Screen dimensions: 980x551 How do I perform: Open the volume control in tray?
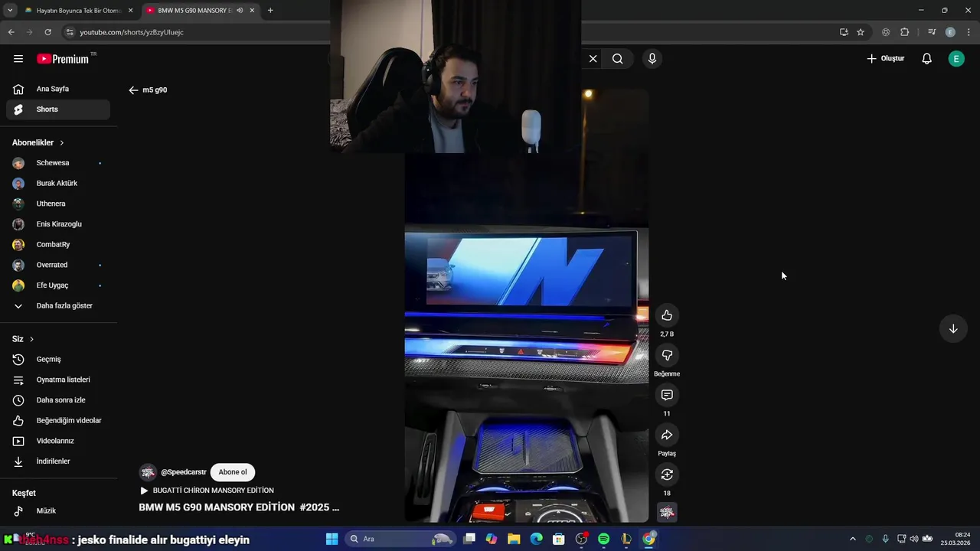tap(913, 539)
